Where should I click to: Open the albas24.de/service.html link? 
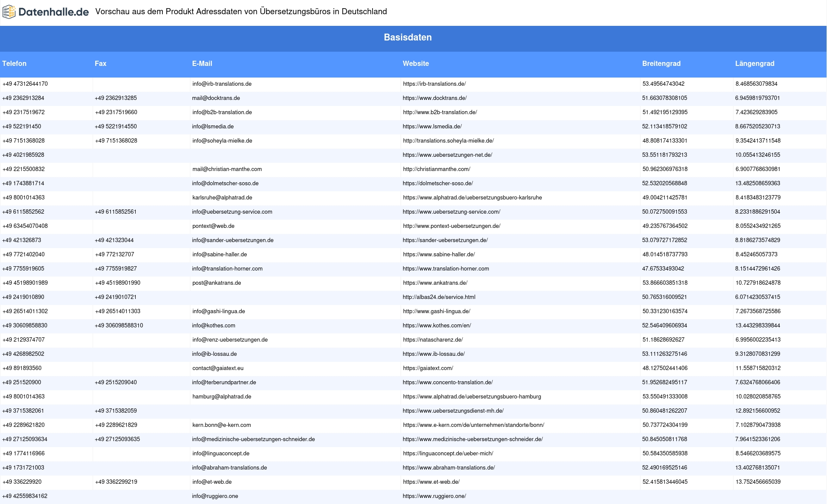click(x=439, y=297)
